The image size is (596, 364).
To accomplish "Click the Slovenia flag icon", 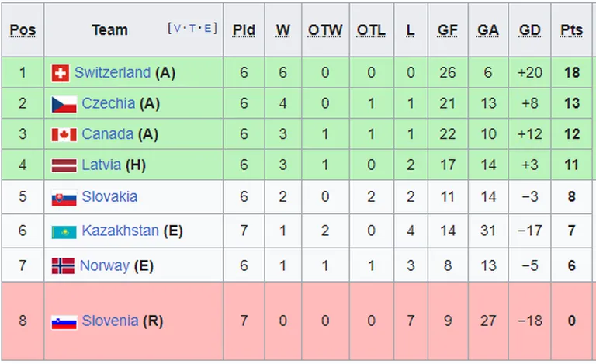I will tap(64, 321).
